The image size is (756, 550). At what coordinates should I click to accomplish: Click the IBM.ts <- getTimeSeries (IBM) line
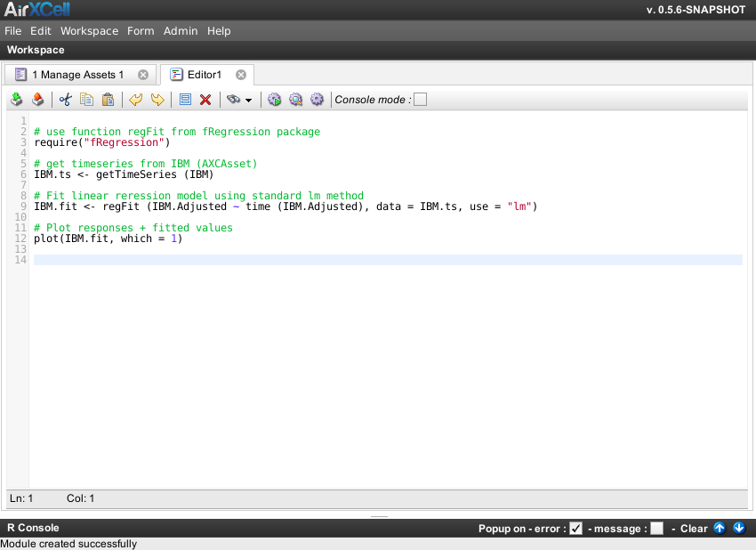[124, 174]
